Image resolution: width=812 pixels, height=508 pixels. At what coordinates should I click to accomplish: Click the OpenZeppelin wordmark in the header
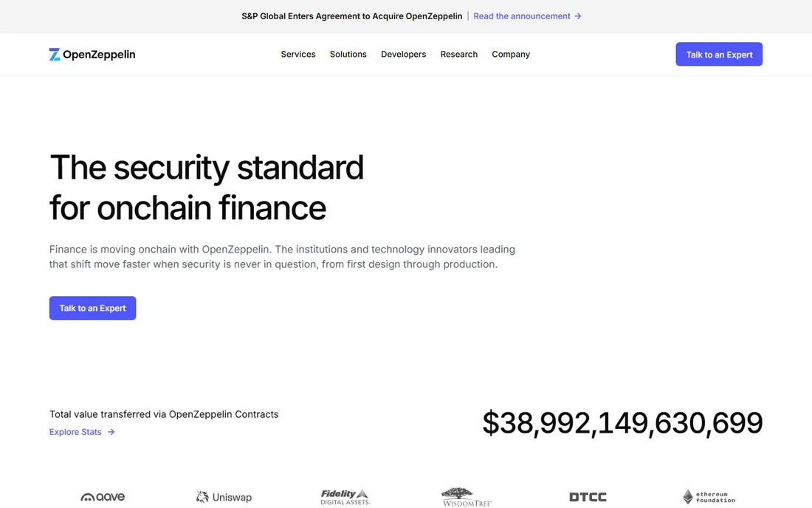[x=99, y=55]
